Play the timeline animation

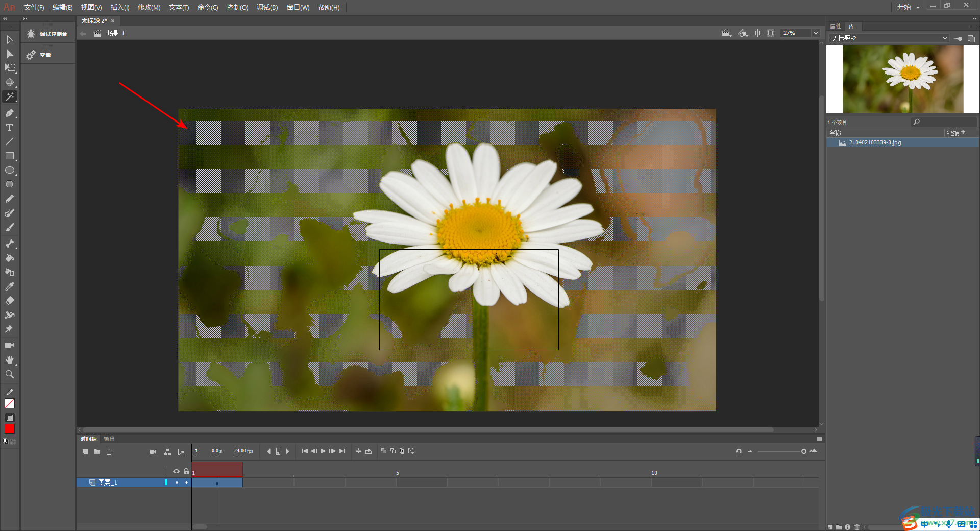[x=323, y=451]
